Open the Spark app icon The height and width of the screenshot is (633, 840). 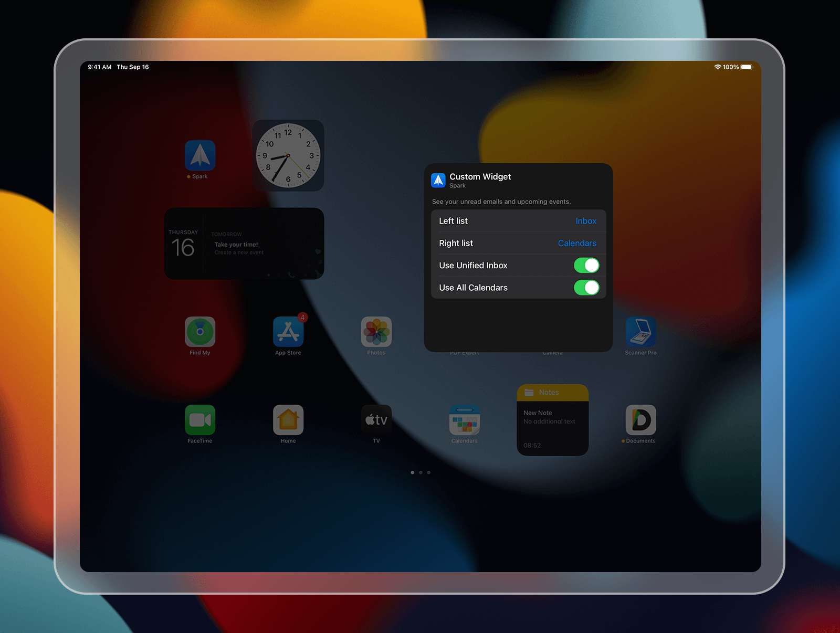(x=200, y=155)
